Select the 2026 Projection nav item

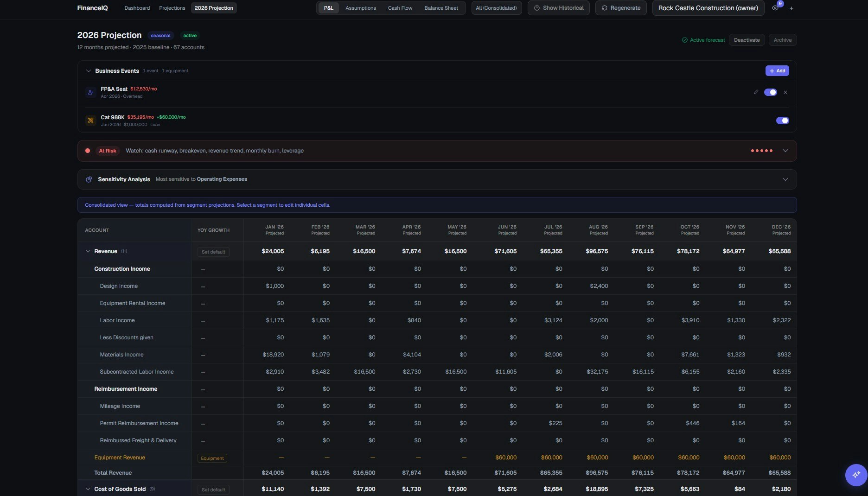(214, 8)
